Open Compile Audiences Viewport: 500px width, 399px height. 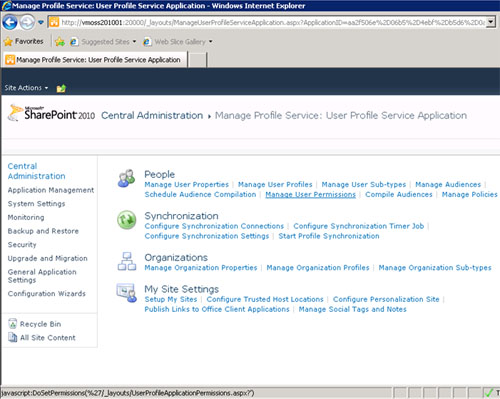(399, 194)
